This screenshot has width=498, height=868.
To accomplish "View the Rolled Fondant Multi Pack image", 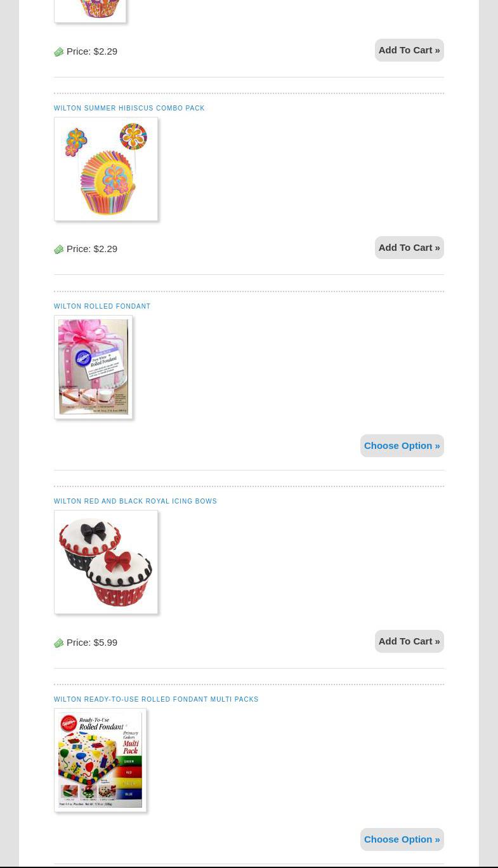I will click(x=100, y=760).
